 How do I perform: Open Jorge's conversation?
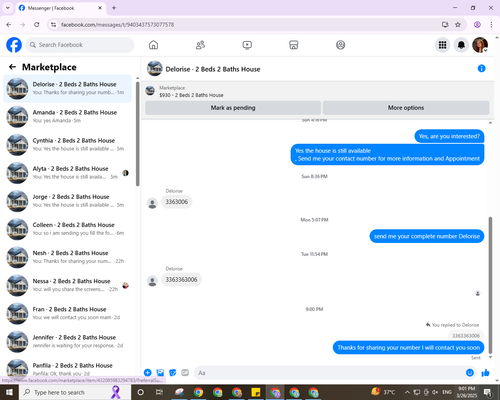[x=67, y=201]
